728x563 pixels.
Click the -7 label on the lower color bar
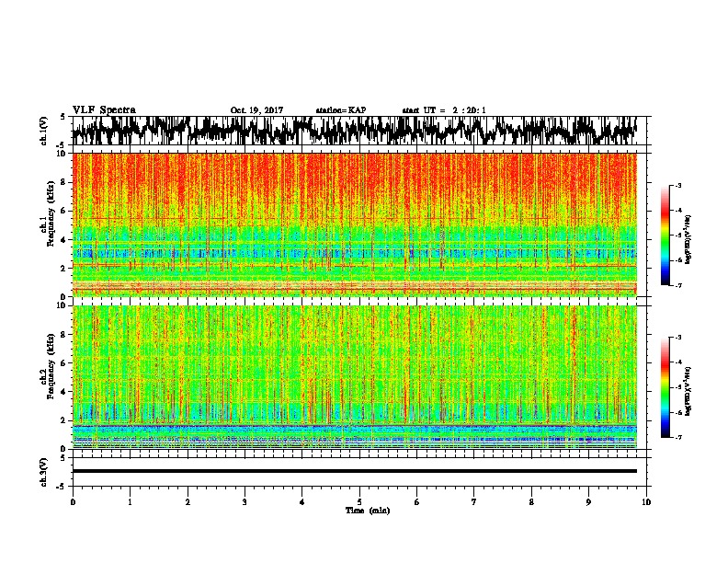(678, 437)
